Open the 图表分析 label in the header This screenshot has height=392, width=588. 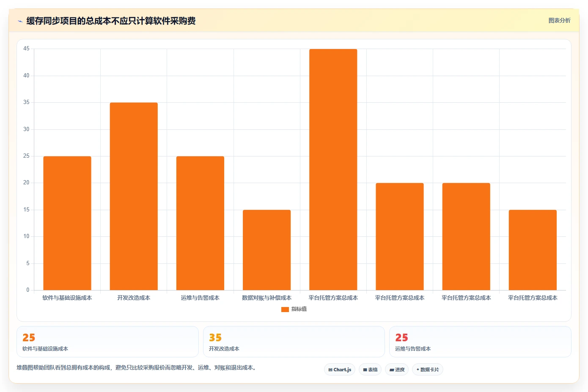[x=559, y=20]
